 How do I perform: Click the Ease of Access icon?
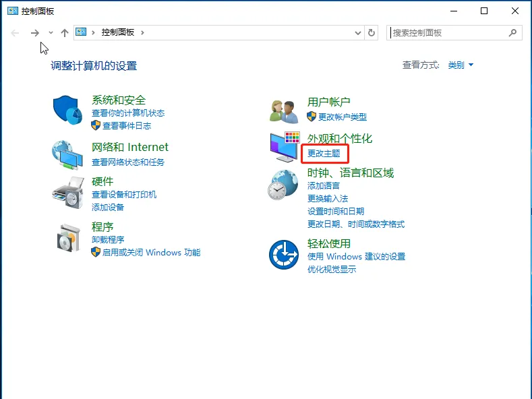(x=284, y=255)
